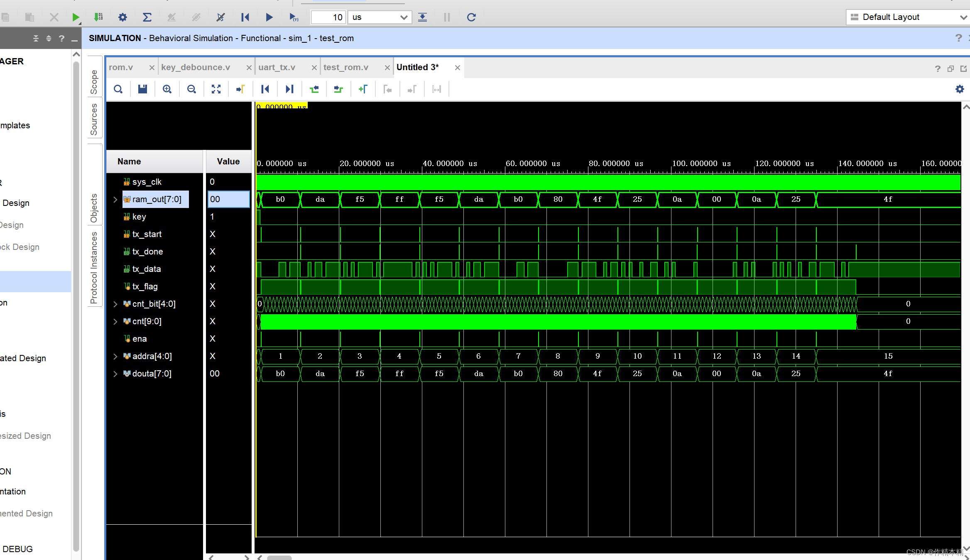Image resolution: width=970 pixels, height=560 pixels.
Task: Click the yellow cursor time marker
Action: pyautogui.click(x=282, y=106)
